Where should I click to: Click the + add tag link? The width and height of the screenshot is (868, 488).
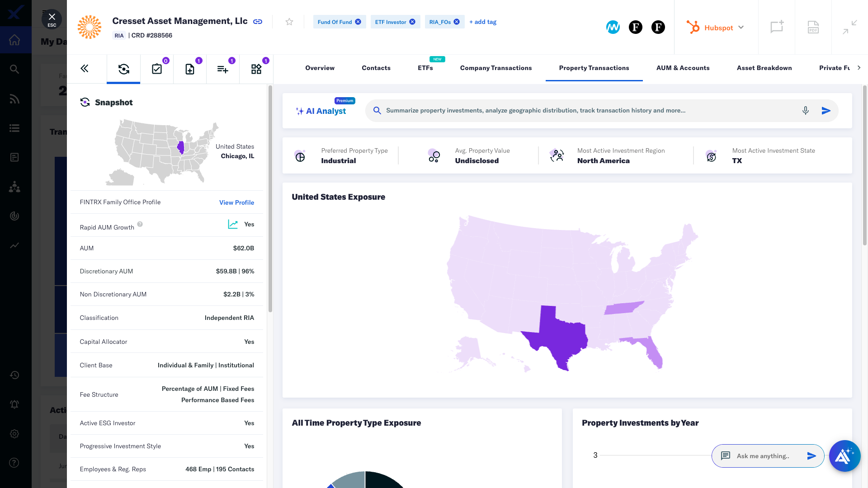(x=483, y=22)
